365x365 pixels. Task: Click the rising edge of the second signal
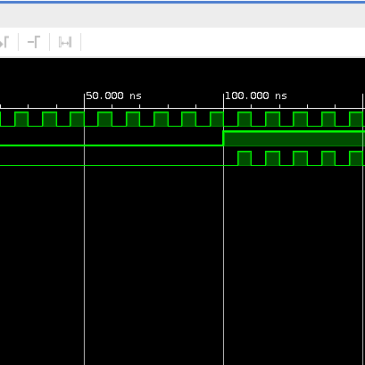point(223,139)
